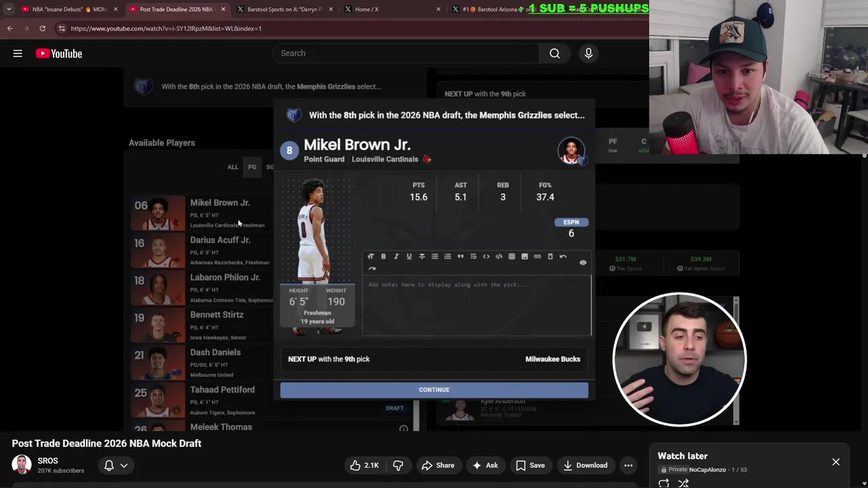The image size is (868, 488).
Task: Toggle shuffle in Watch later panel
Action: (684, 483)
